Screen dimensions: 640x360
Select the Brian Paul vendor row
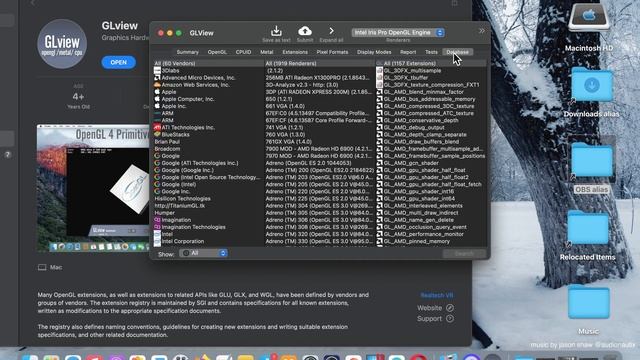[208, 142]
